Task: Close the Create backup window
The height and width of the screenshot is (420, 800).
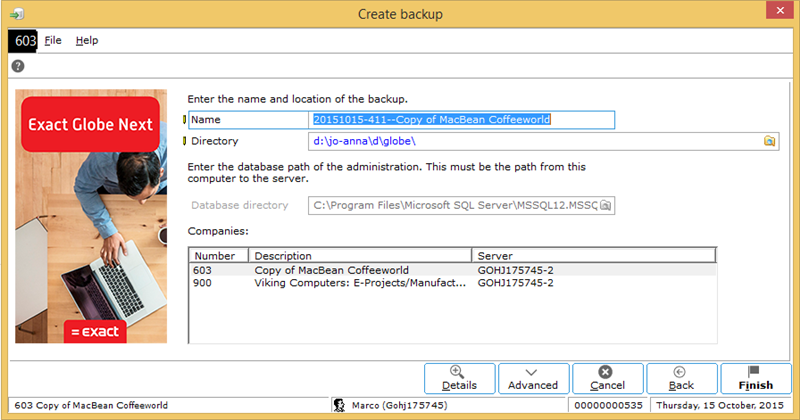Action: [780, 10]
